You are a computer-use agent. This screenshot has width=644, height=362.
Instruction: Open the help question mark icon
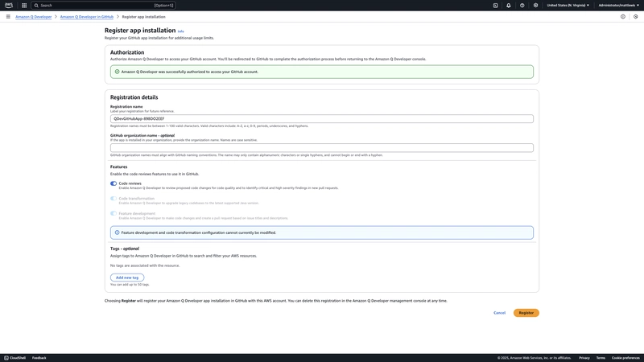522,6
